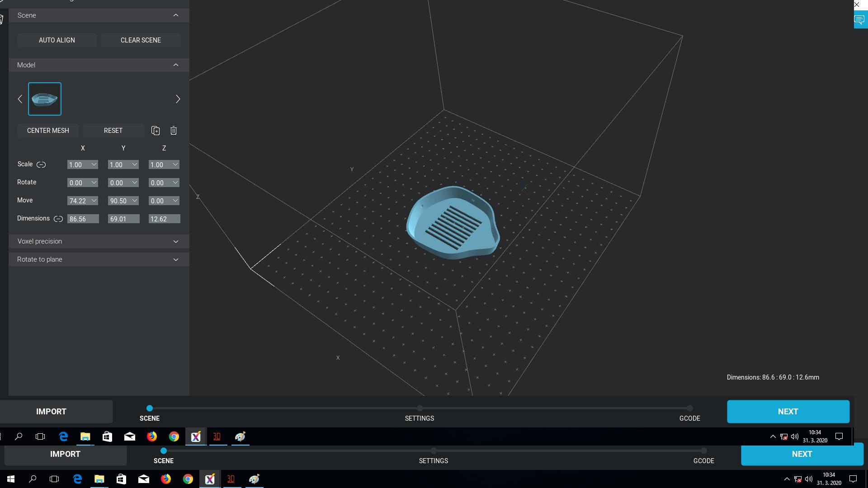The height and width of the screenshot is (488, 868).
Task: Collapse the Scene section
Action: tap(176, 15)
